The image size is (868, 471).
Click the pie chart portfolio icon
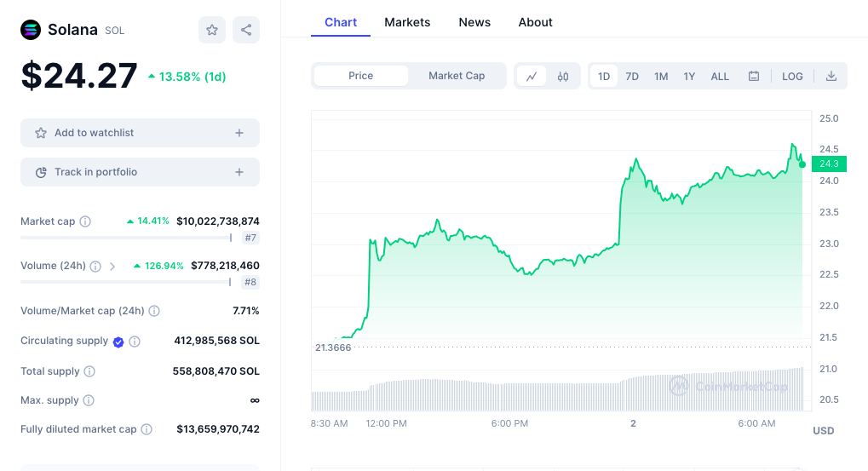pos(41,172)
